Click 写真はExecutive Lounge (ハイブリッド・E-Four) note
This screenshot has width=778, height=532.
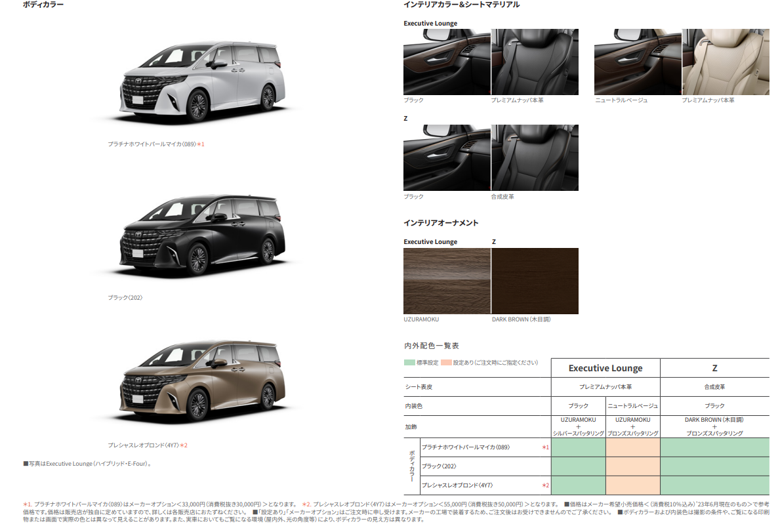[87, 464]
